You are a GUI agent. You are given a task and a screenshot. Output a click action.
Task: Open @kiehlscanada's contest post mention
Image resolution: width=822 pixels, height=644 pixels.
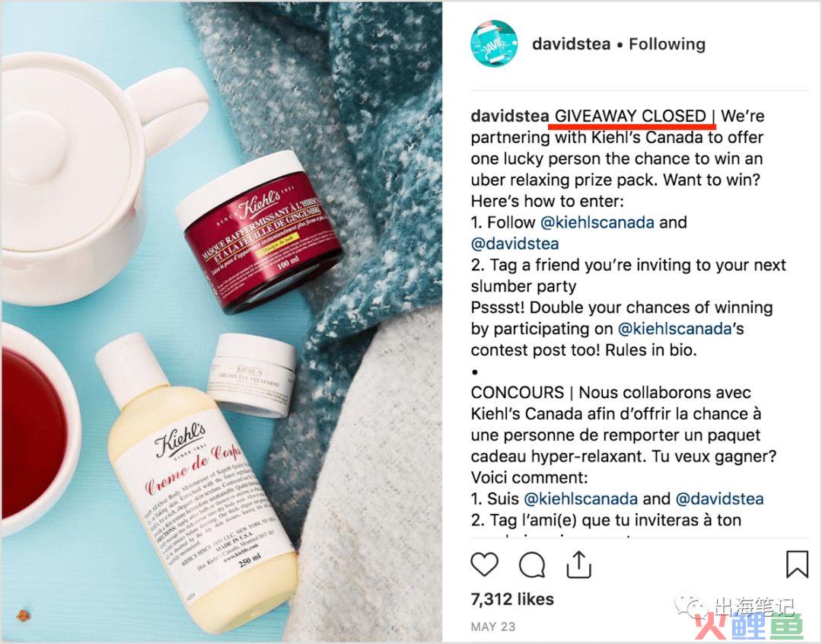674,329
